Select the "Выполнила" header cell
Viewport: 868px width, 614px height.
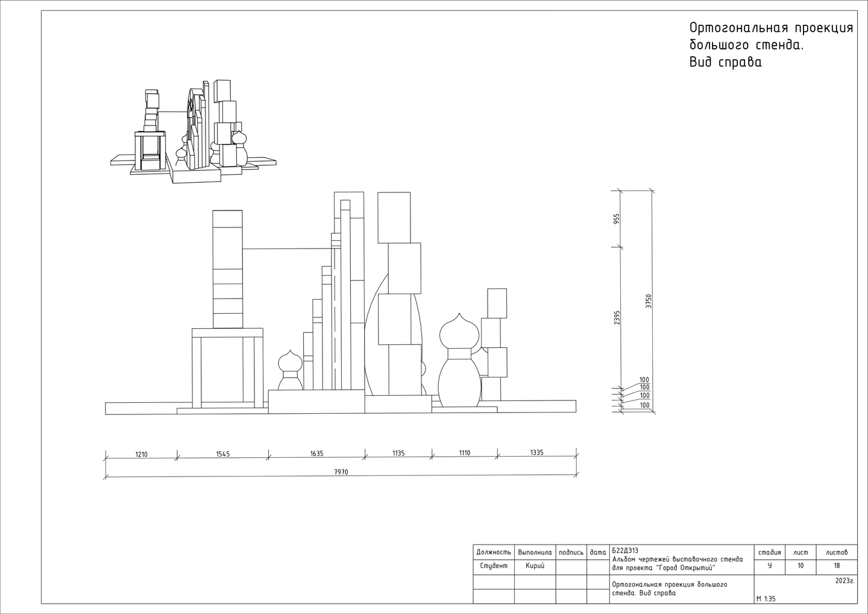click(x=535, y=552)
